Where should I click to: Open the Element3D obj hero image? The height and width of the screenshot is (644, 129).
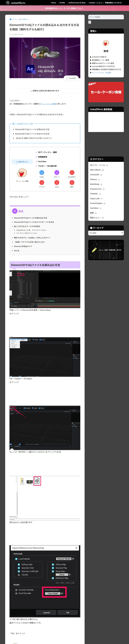45,58
